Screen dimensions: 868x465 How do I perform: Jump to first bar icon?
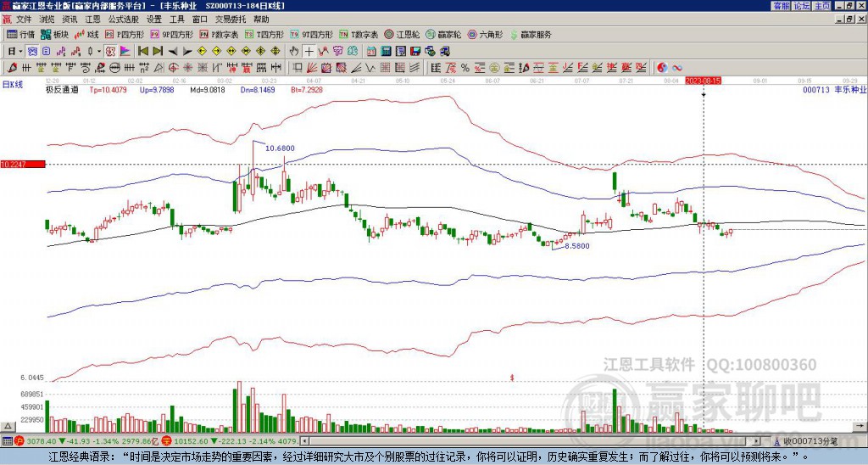click(142, 51)
